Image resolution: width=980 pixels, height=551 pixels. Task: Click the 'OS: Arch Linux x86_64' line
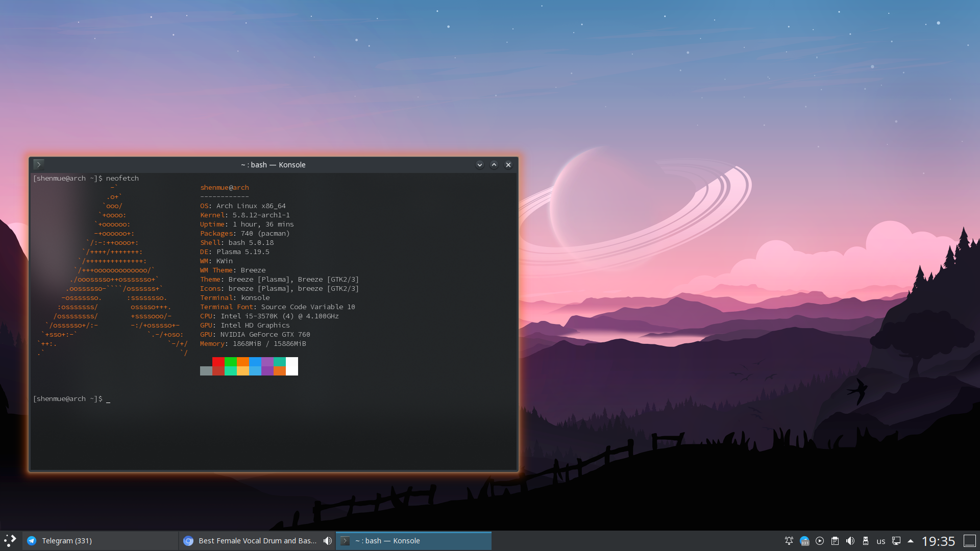pyautogui.click(x=243, y=206)
